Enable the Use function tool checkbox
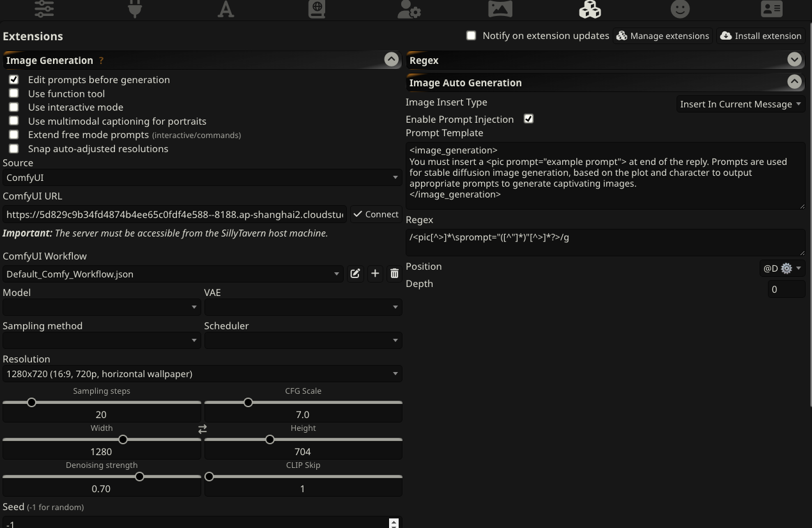The width and height of the screenshot is (812, 528). 14,93
